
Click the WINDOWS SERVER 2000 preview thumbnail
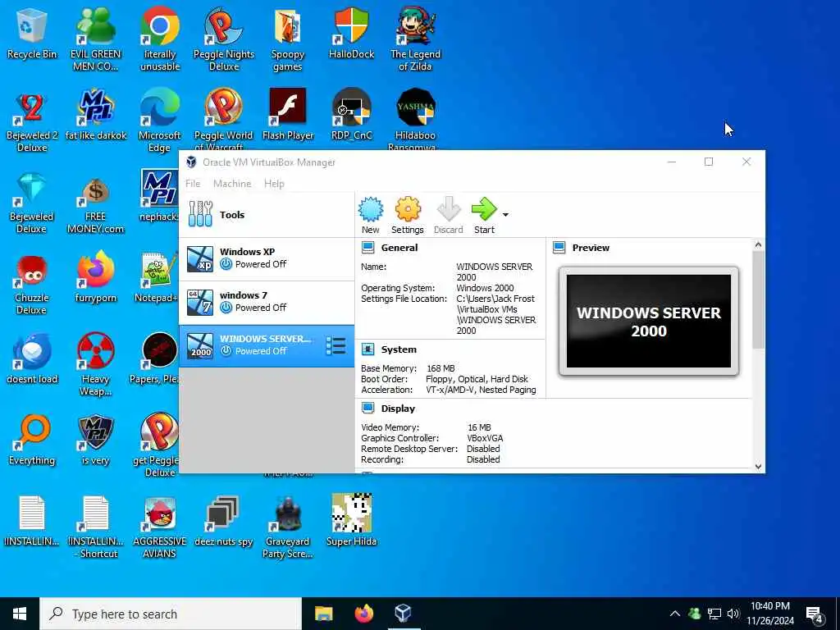pyautogui.click(x=649, y=322)
